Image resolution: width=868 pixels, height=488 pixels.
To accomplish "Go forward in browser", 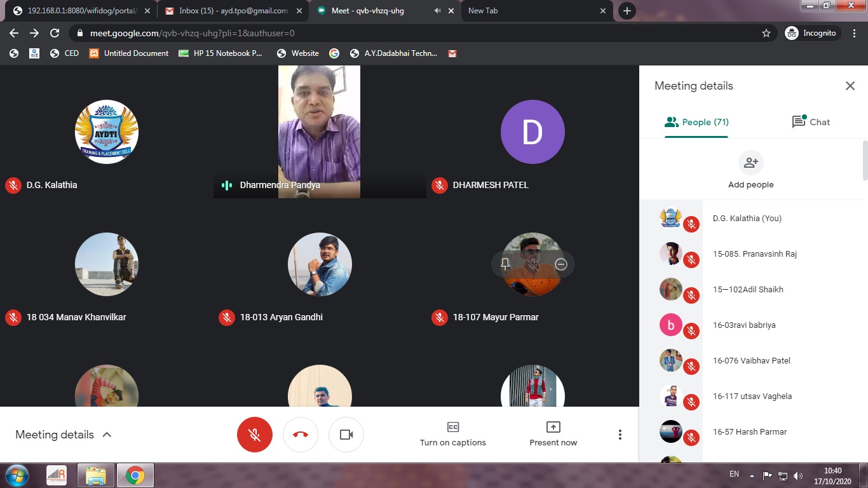I will (x=34, y=33).
